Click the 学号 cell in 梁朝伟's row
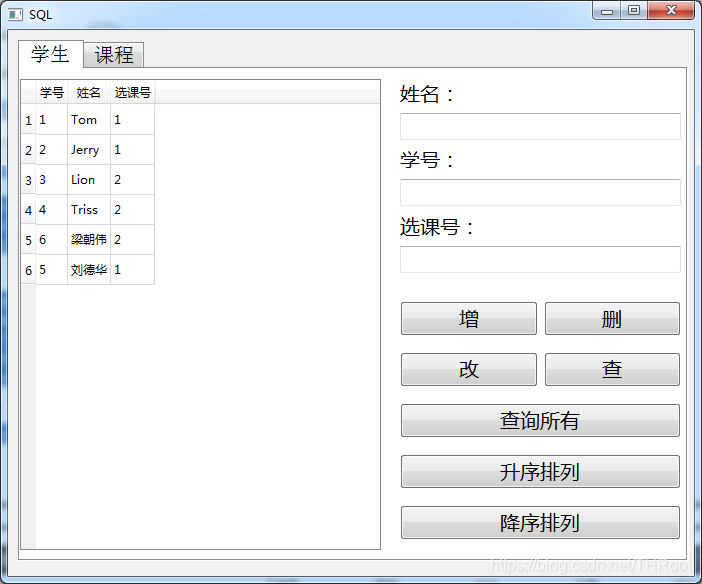Screen dimensions: 702x584 [51, 240]
